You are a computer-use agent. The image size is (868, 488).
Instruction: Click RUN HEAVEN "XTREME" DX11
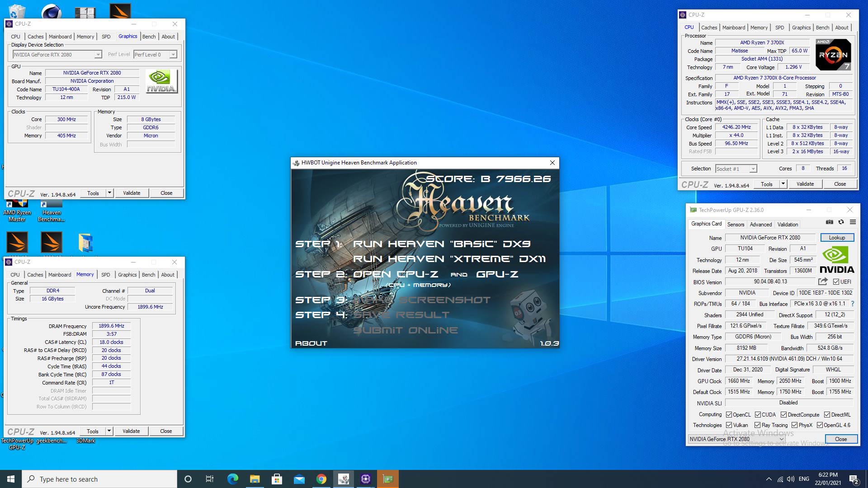click(449, 259)
